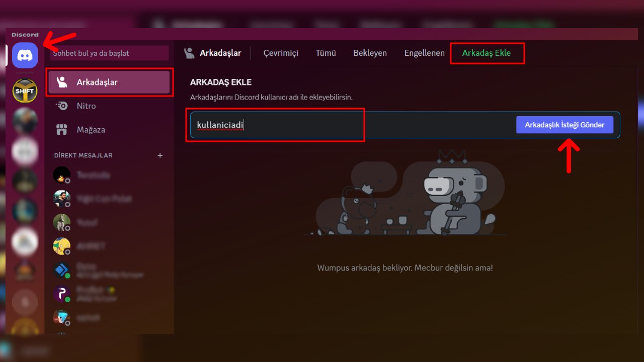Click the Arkadaşlar title in top header
Image resolution: width=644 pixels, height=362 pixels.
pos(220,53)
